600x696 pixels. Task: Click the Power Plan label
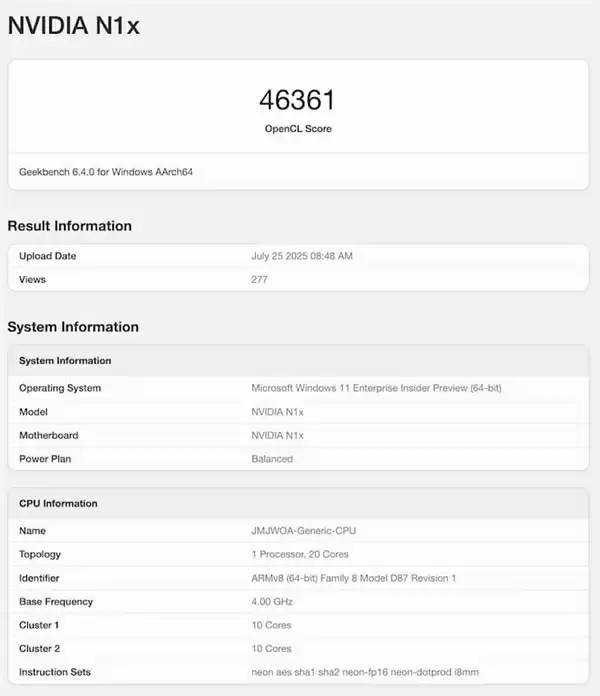45,459
